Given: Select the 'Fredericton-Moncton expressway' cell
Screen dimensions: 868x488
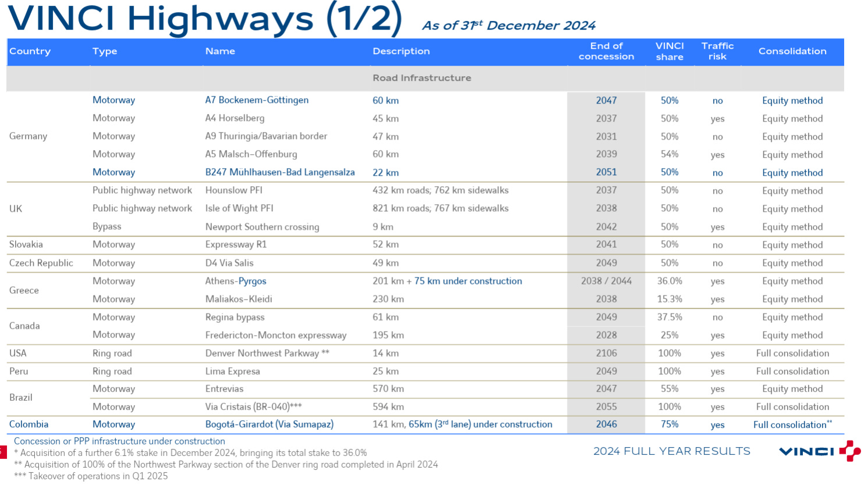Looking at the screenshot, I should (276, 335).
